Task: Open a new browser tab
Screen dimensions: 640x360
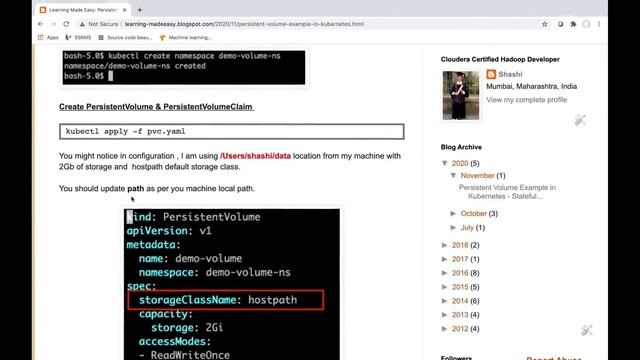Action: pos(140,10)
